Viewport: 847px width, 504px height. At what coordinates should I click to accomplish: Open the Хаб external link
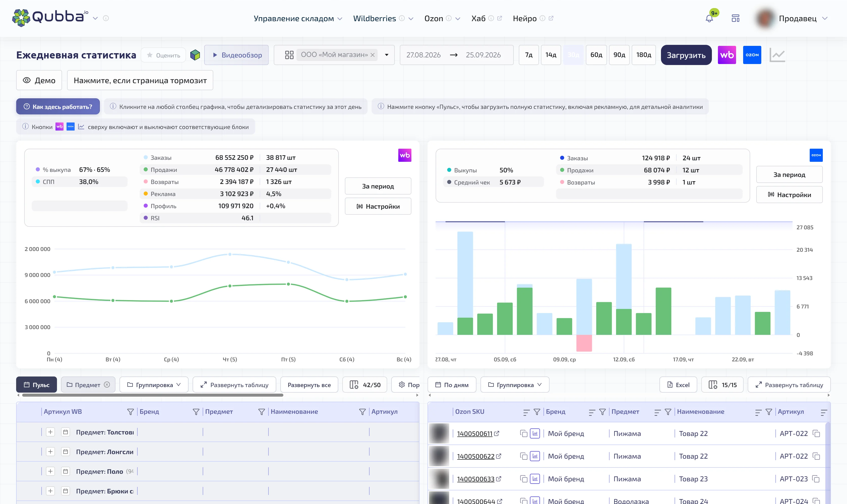487,18
